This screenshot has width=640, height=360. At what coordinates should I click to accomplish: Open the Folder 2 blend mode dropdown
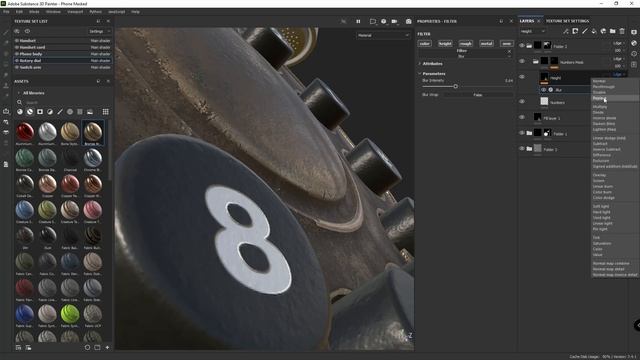618,43
